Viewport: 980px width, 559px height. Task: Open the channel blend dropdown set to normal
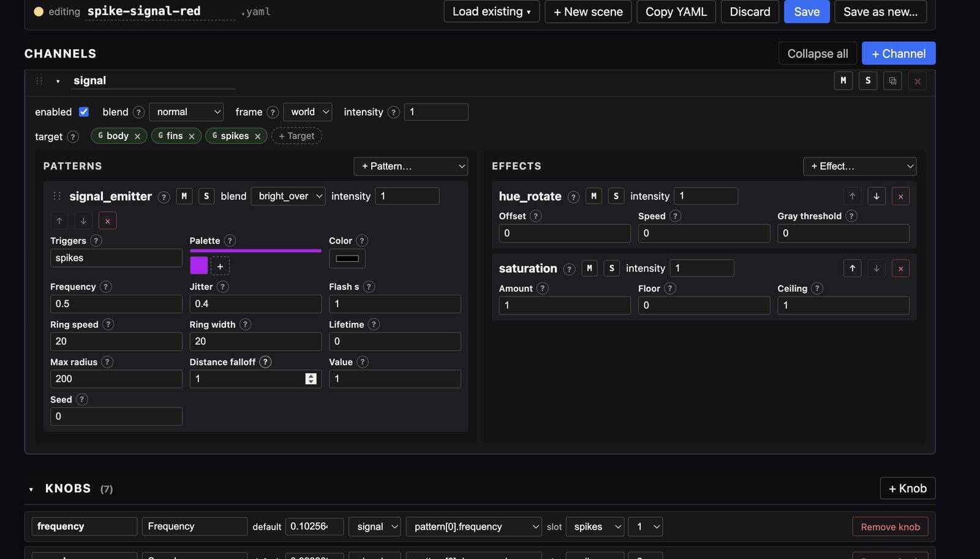[186, 112]
